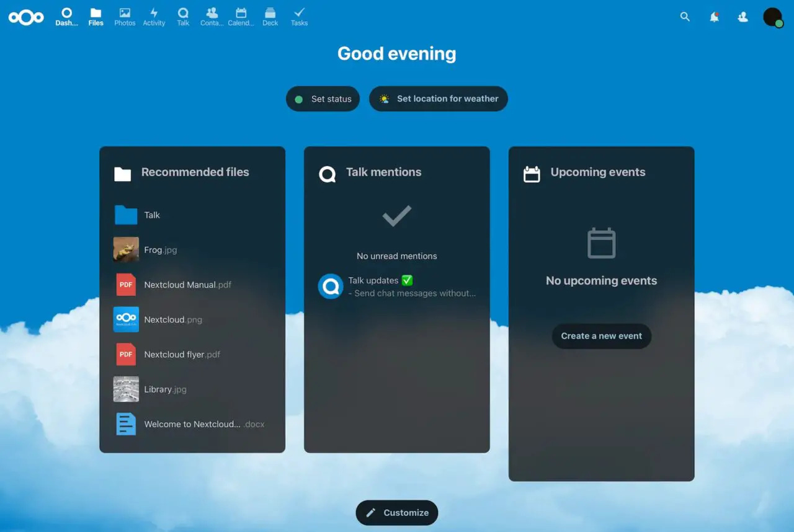Click the Welcome to Nextcloud document icon
Image resolution: width=794 pixels, height=532 pixels.
coord(126,424)
